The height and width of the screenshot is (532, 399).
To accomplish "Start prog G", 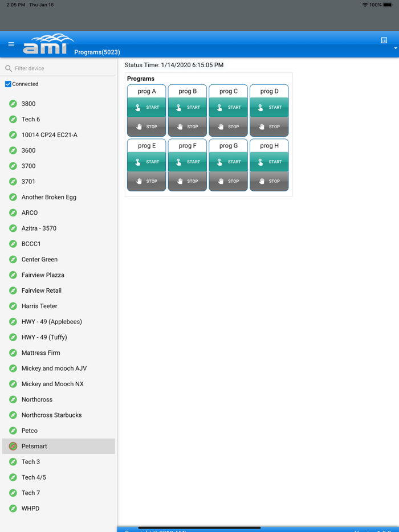I will coord(228,162).
